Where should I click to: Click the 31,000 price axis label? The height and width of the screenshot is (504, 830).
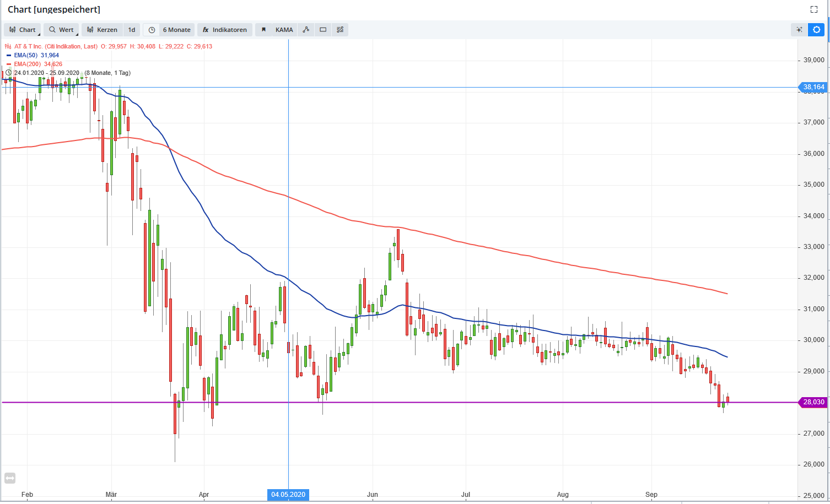click(x=814, y=309)
